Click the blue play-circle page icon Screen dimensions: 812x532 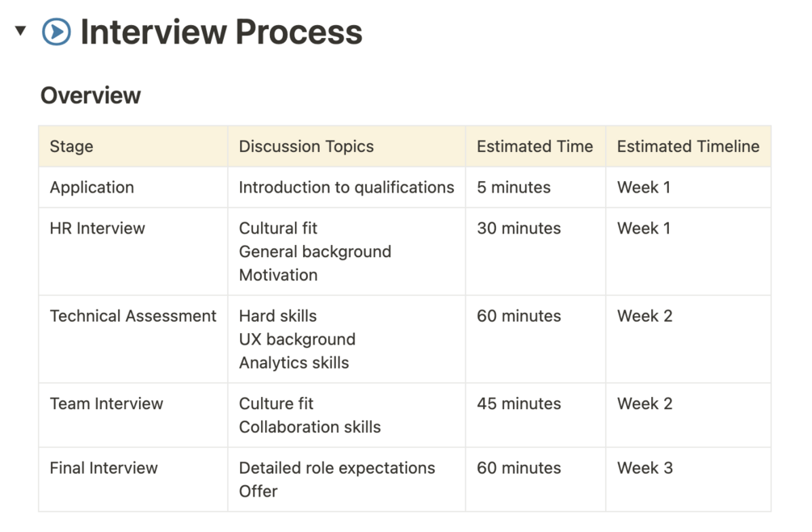pos(56,32)
